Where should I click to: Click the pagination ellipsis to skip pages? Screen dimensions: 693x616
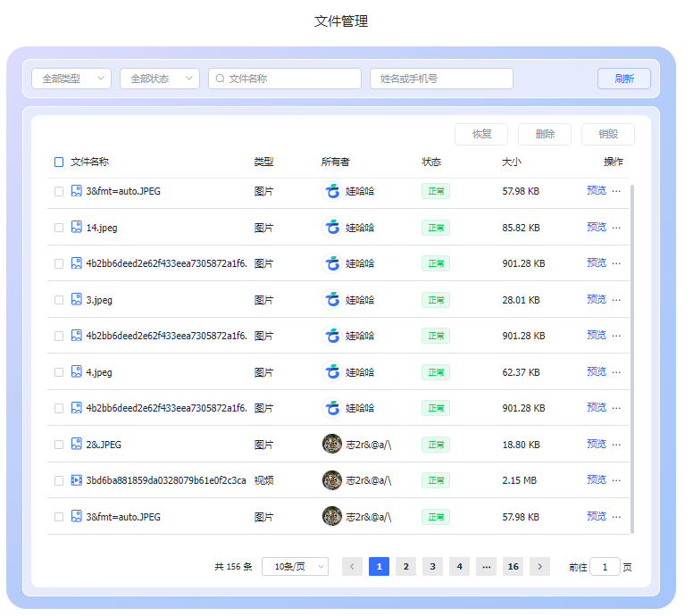(x=486, y=567)
